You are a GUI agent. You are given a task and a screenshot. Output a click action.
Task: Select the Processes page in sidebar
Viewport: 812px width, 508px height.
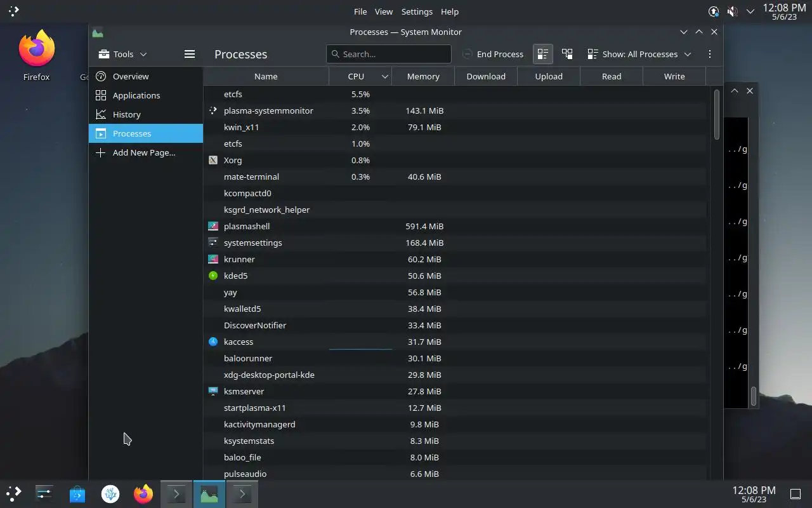coord(146,133)
